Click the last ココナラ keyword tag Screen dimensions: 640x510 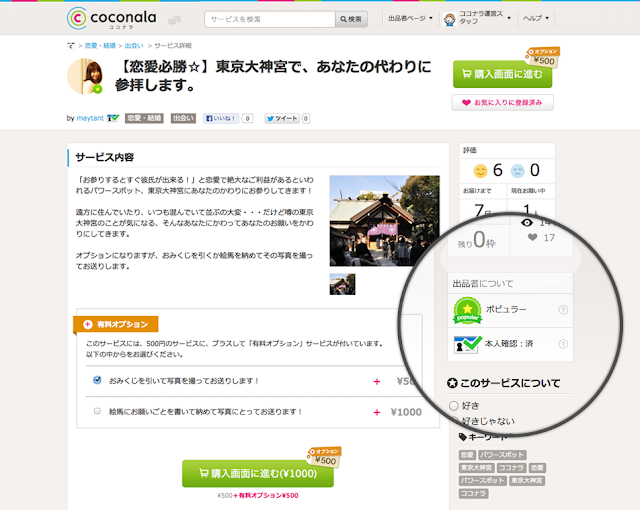pos(473,493)
